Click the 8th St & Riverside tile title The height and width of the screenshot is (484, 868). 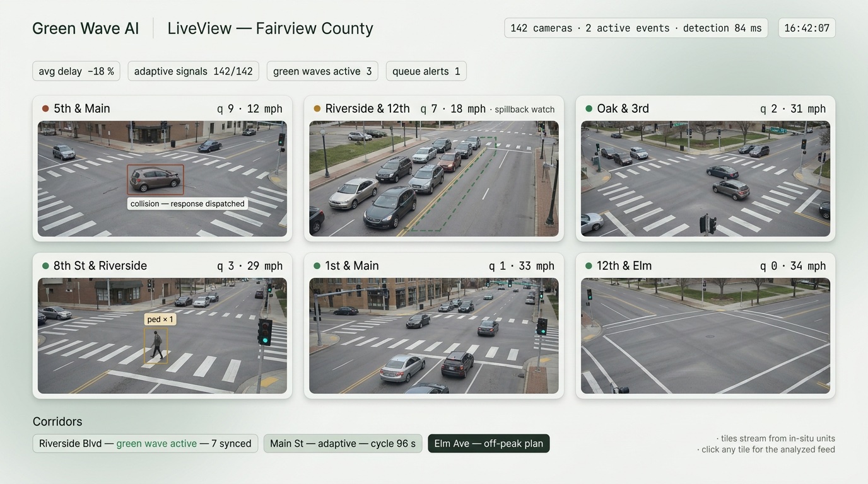[x=100, y=266]
